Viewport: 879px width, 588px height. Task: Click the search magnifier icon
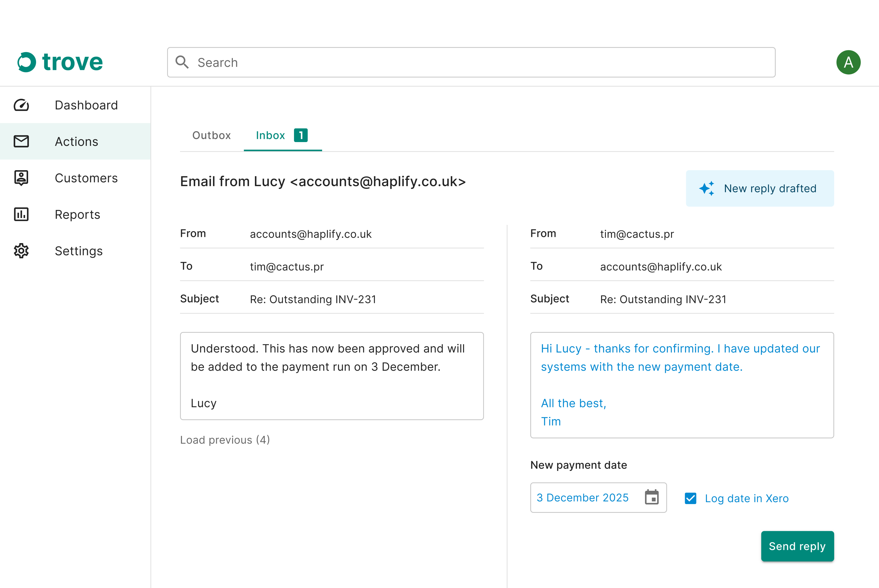coord(182,62)
